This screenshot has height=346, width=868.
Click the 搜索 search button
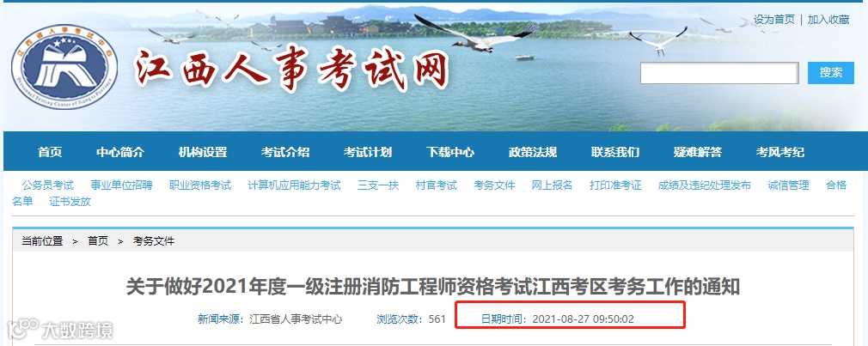pos(830,72)
